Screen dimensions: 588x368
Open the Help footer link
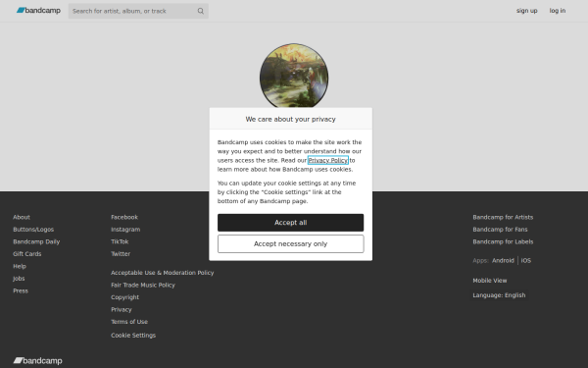point(20,266)
